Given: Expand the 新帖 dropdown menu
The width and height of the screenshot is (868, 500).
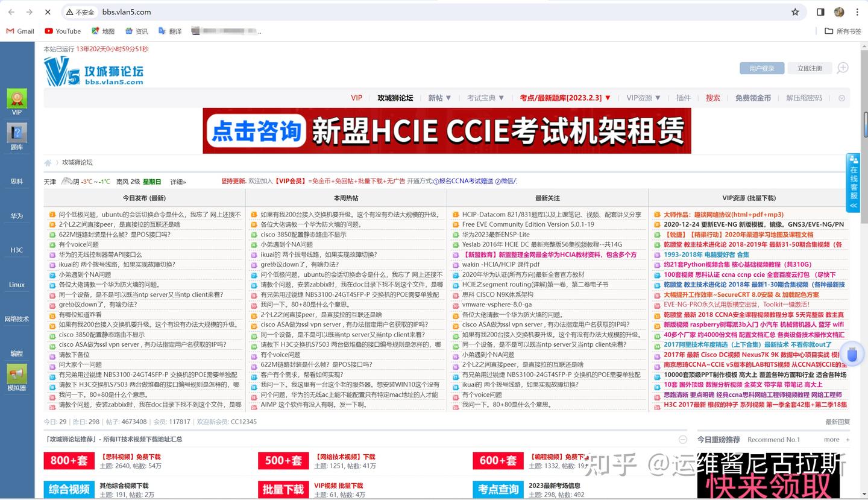Looking at the screenshot, I should click(x=439, y=97).
